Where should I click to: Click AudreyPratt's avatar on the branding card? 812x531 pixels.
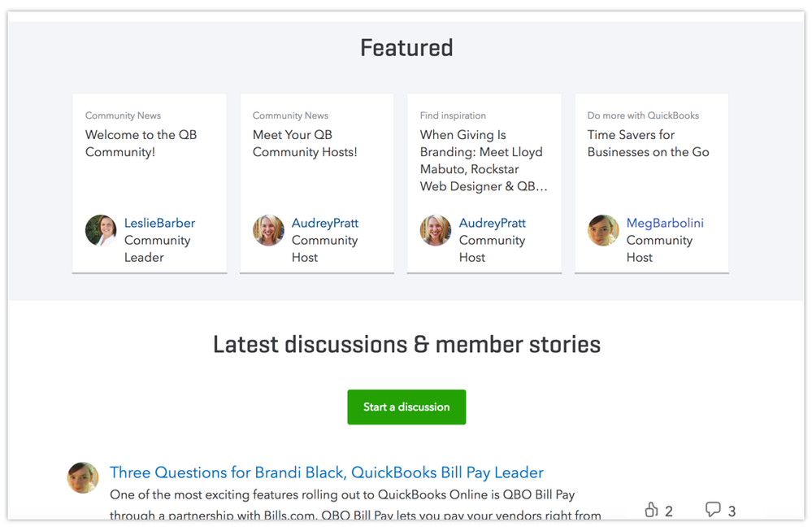[x=436, y=230]
